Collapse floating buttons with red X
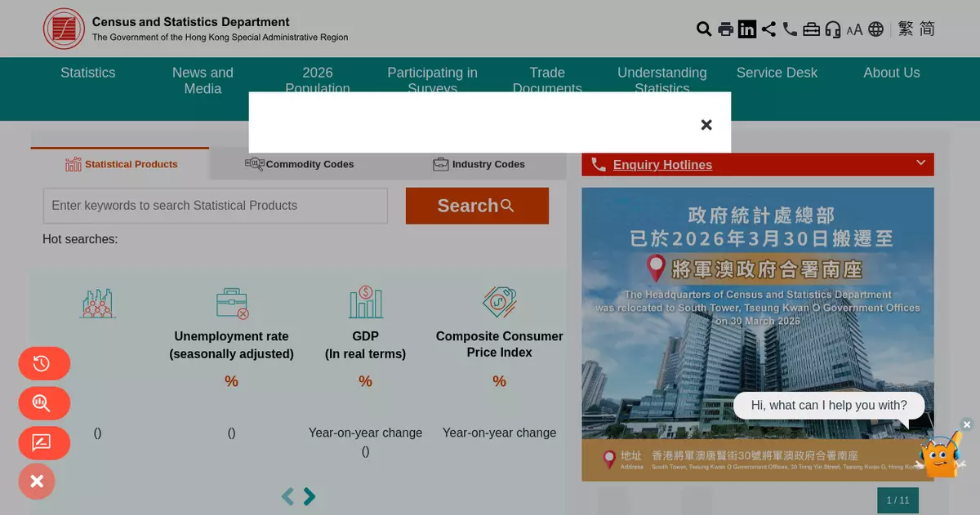 37,482
